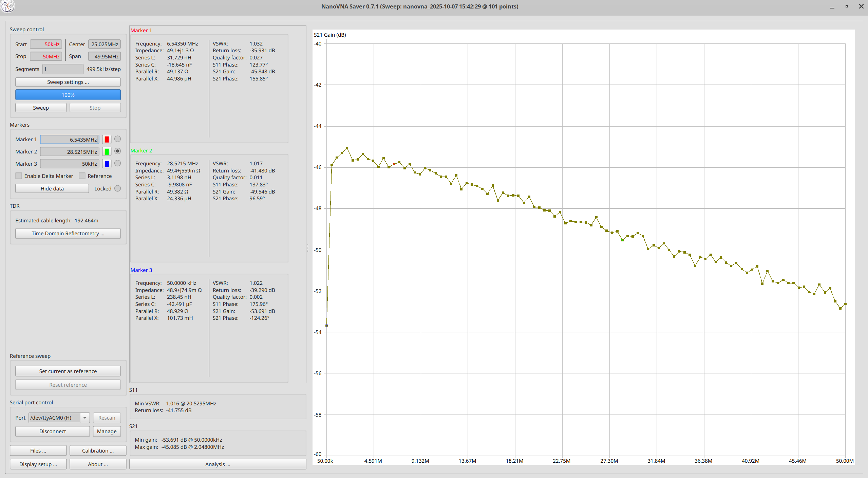Set current sweep as reference
This screenshot has width=868, height=478.
(68, 371)
